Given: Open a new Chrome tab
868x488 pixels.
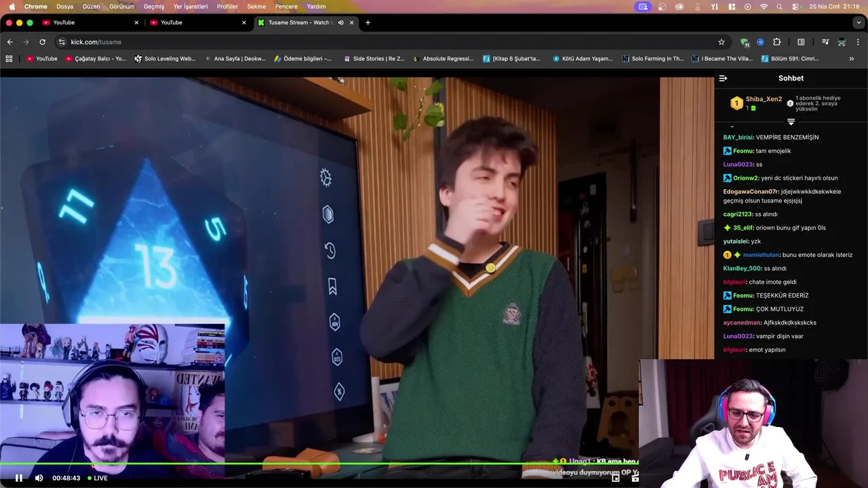Looking at the screenshot, I should click(x=368, y=22).
